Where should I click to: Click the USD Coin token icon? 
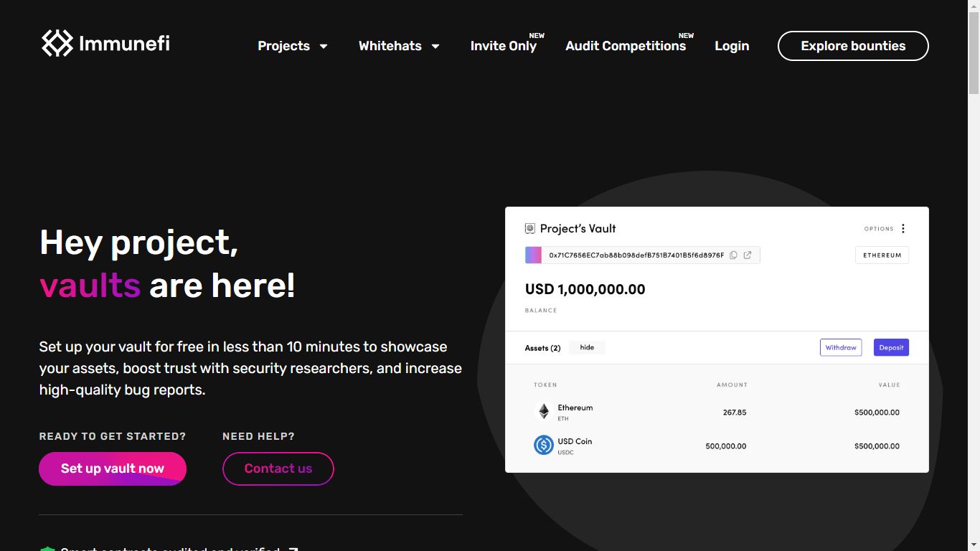(544, 446)
